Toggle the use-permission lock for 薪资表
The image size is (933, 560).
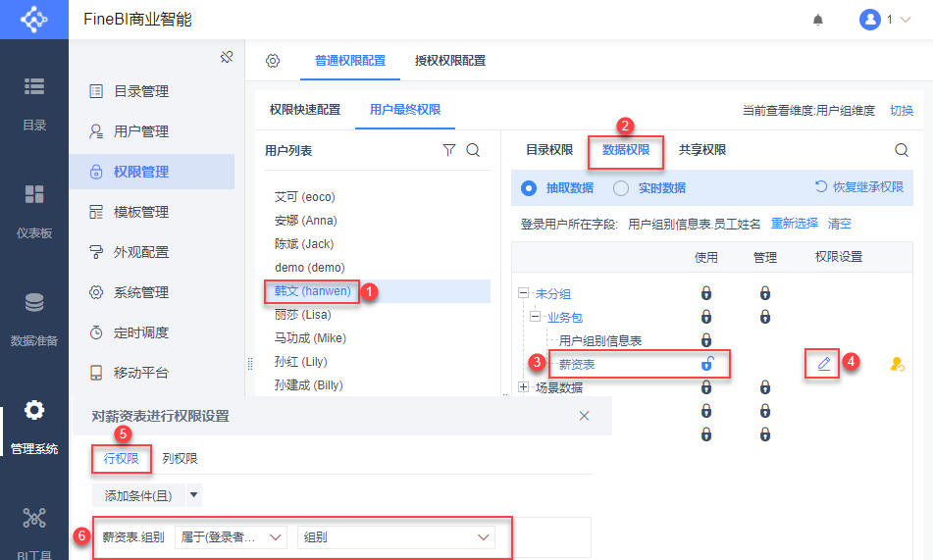706,364
